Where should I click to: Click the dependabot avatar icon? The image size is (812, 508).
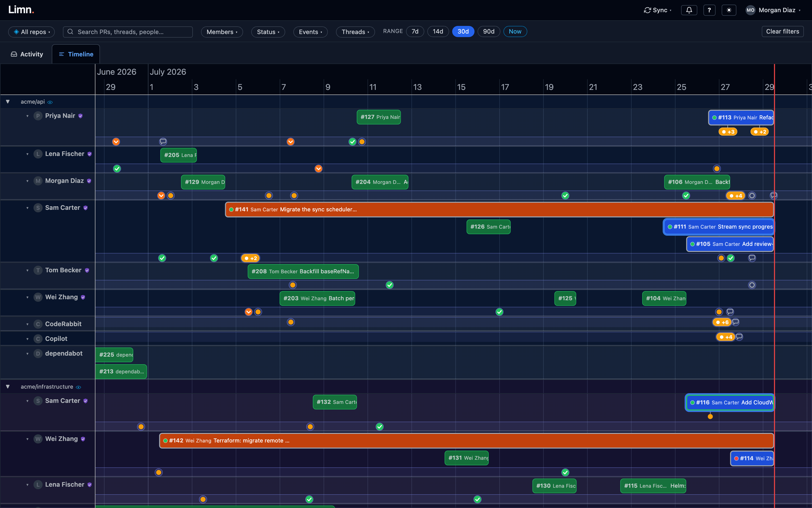38,354
